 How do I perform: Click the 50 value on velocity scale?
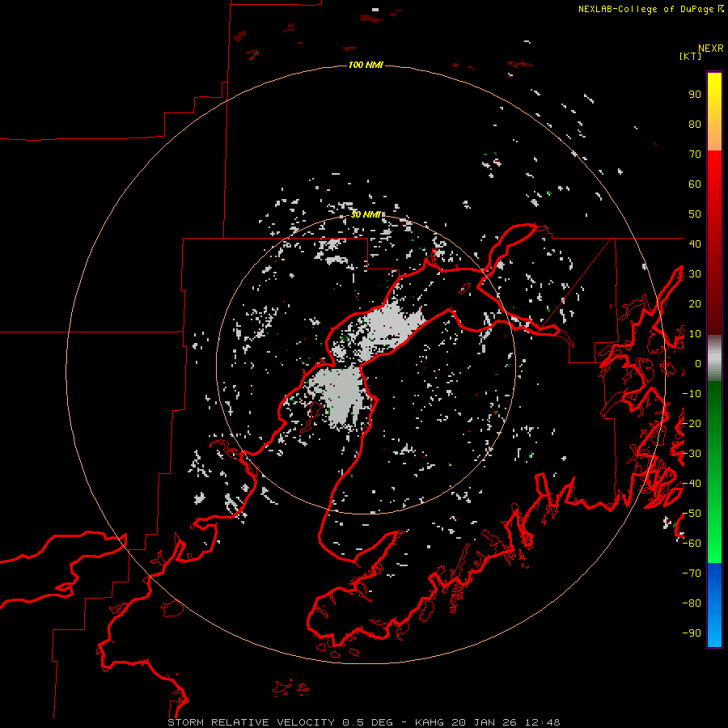click(695, 214)
